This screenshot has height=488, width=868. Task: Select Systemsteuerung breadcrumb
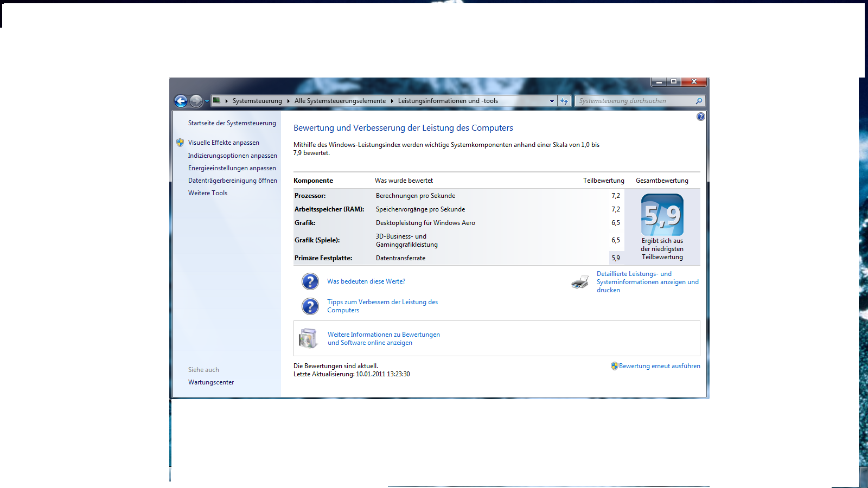pos(257,101)
